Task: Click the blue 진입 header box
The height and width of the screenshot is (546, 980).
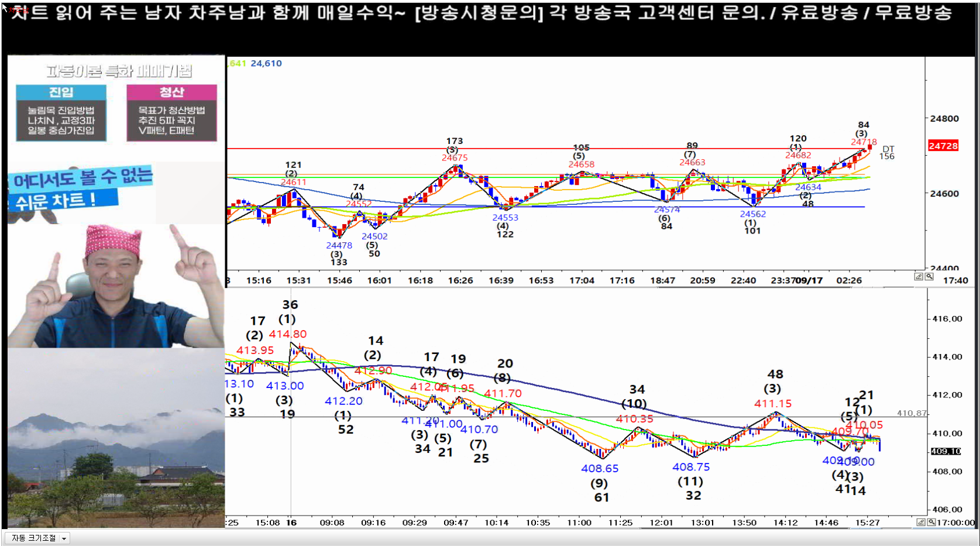Action: tap(61, 92)
